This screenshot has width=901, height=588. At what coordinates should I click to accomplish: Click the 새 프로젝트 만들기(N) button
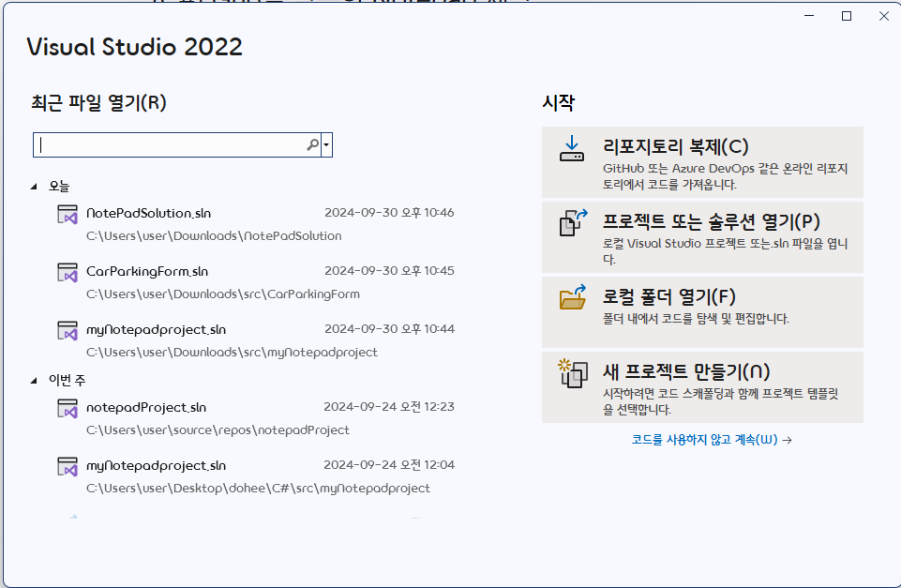pyautogui.click(x=702, y=387)
